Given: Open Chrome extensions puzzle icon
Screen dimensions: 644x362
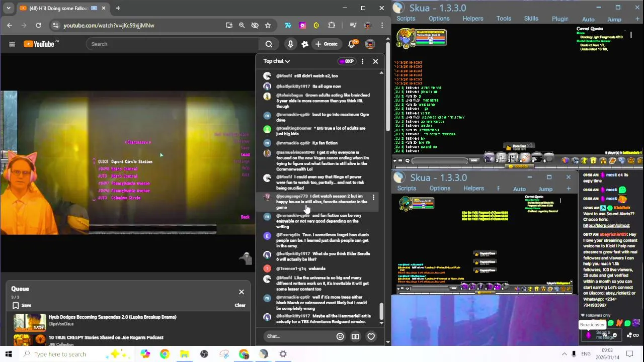Looking at the screenshot, I should click(332, 25).
